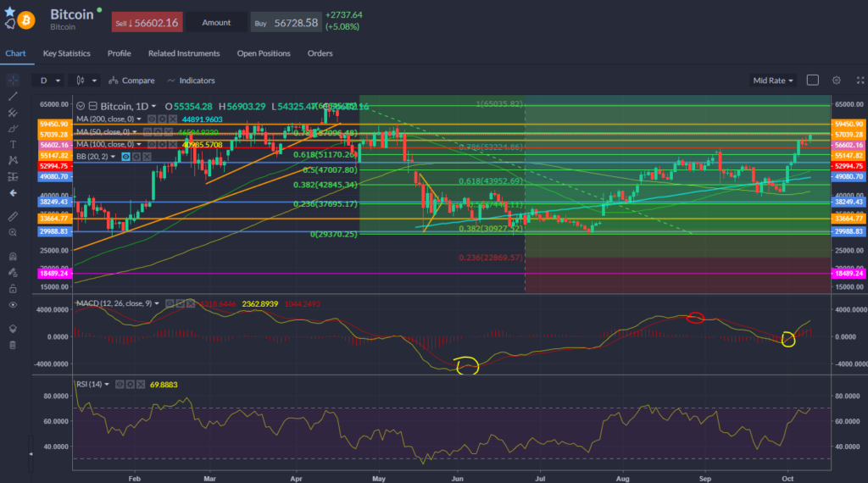Click the Compare button
The width and height of the screenshot is (868, 483).
[x=131, y=80]
